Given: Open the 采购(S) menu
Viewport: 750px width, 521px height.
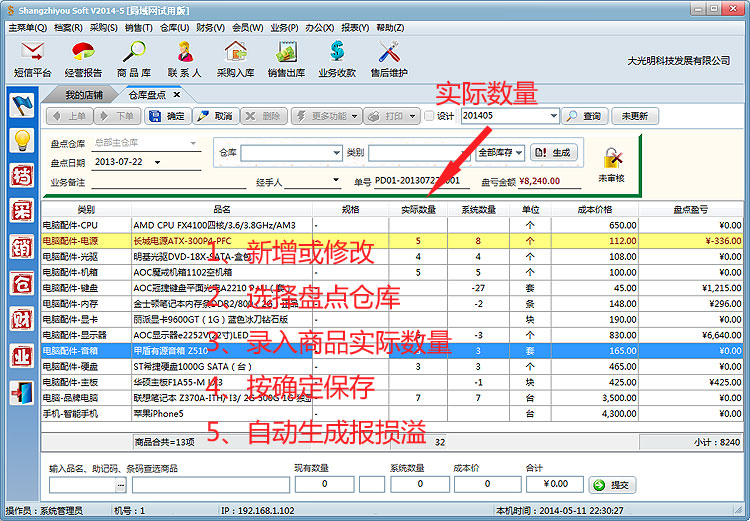Looking at the screenshot, I should (x=104, y=28).
